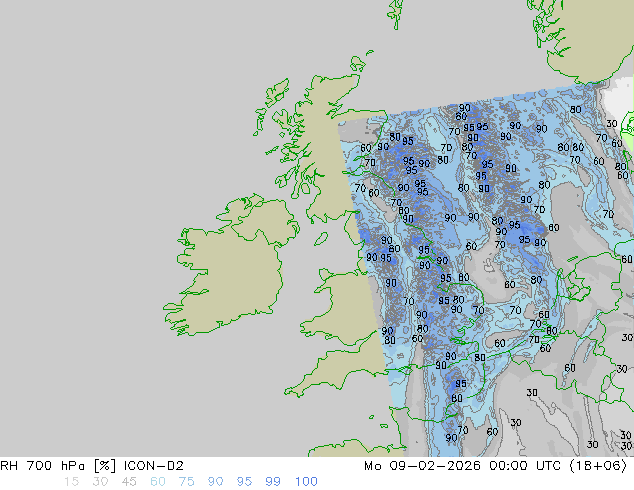634x490 pixels.
Task: Select the 75 legend value
Action: point(186,482)
